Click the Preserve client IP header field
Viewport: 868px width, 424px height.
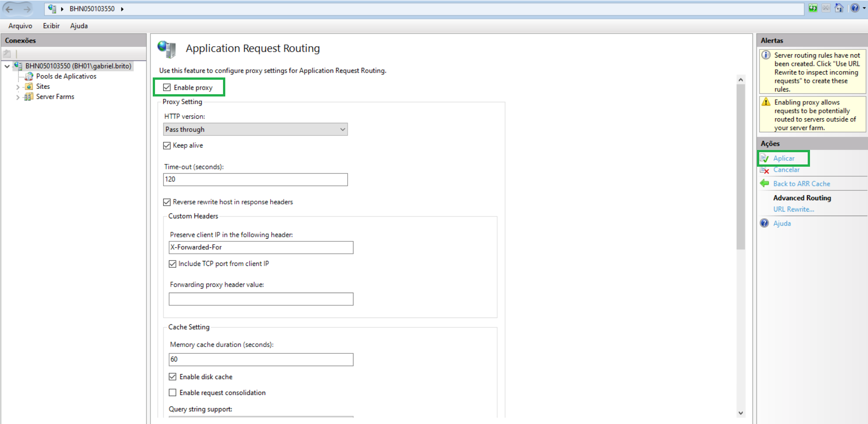pos(261,247)
